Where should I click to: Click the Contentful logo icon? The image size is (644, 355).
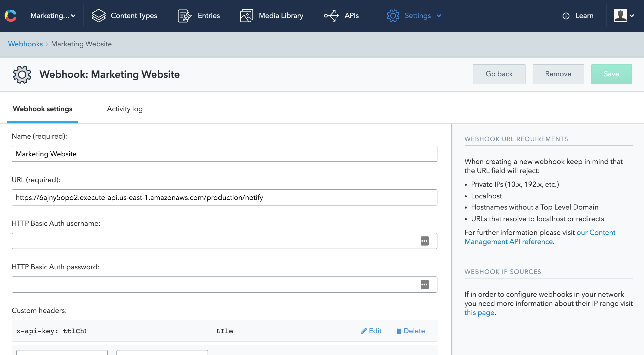coord(11,16)
